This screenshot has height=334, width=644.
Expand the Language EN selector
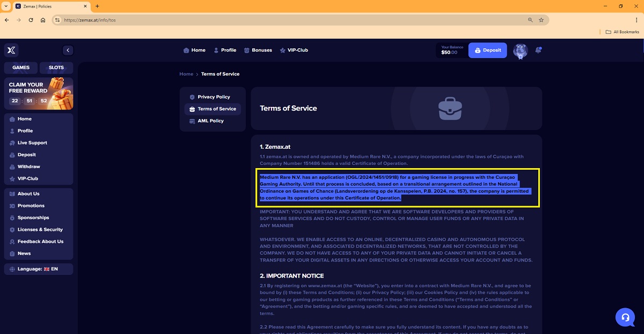(38, 268)
